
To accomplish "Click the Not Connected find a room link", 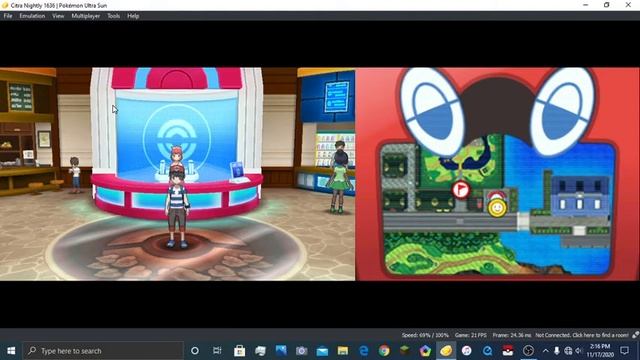I will coord(582,335).
